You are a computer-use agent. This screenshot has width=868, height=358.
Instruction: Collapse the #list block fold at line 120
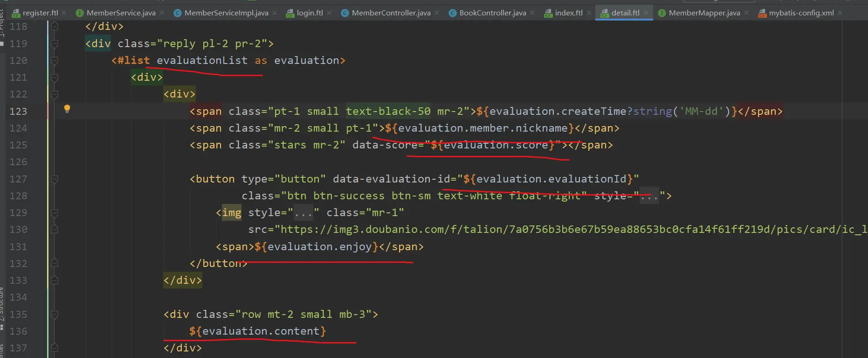(x=55, y=61)
